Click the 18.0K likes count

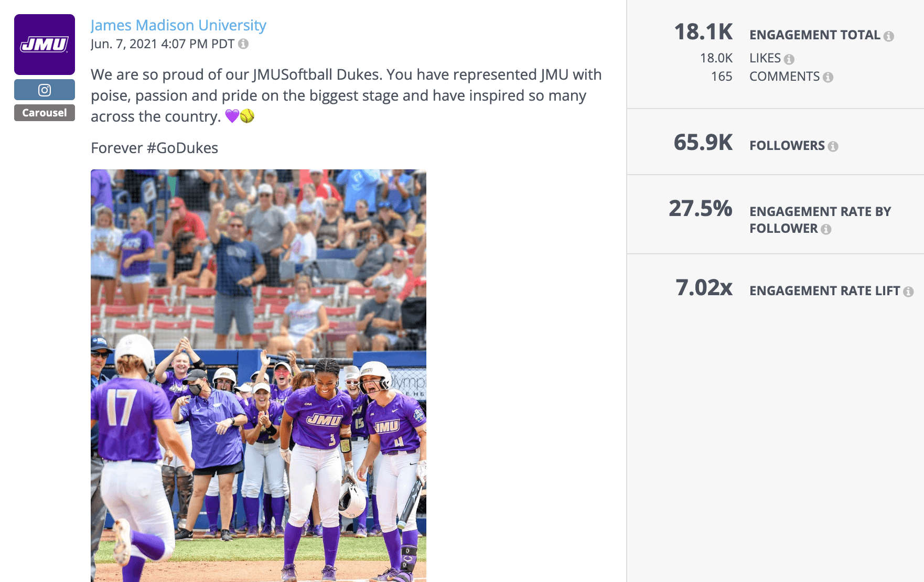pos(716,58)
